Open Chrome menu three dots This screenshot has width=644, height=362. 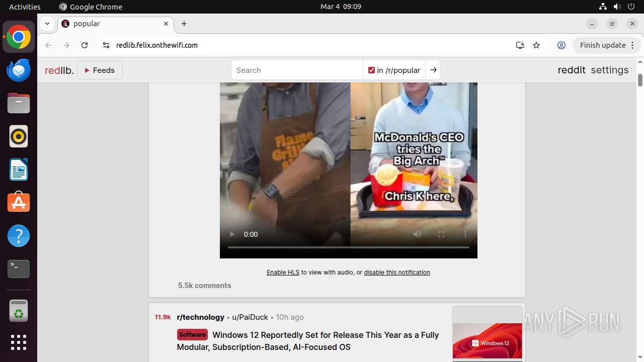click(633, 45)
